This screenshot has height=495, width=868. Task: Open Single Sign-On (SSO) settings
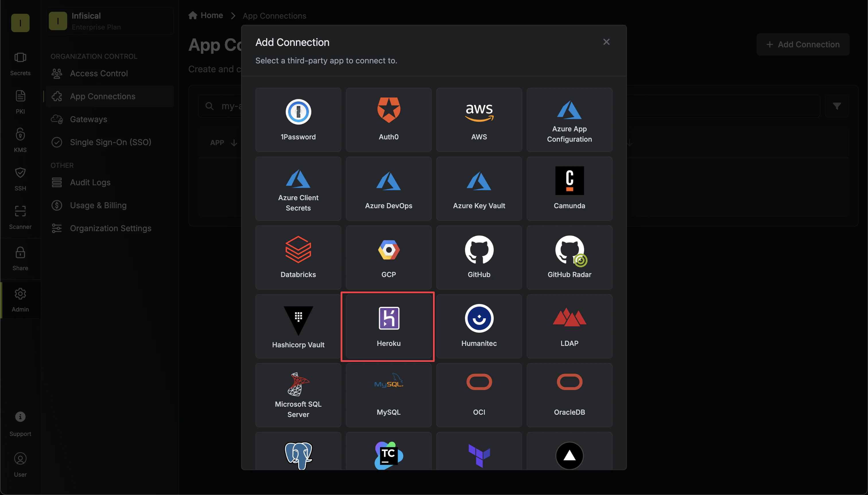[110, 142]
